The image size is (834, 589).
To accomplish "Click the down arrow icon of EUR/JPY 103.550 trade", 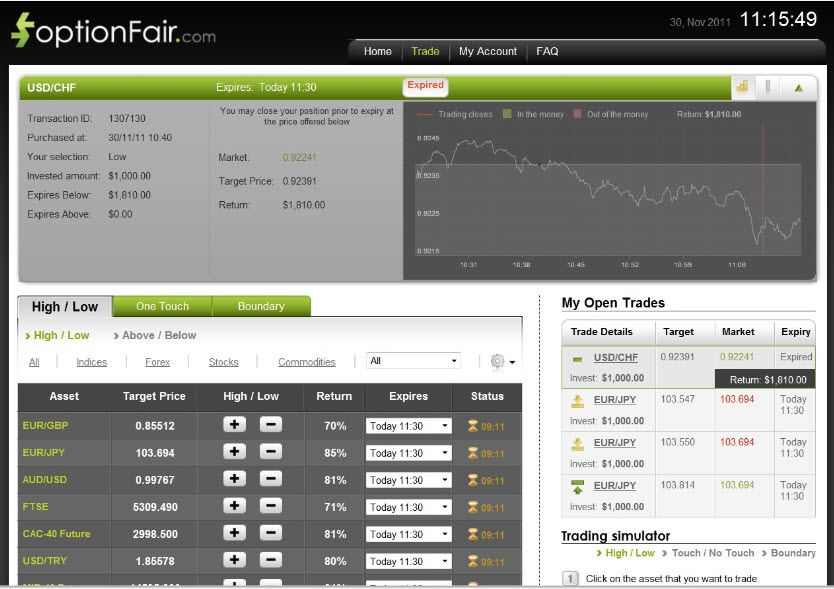I will point(578,444).
